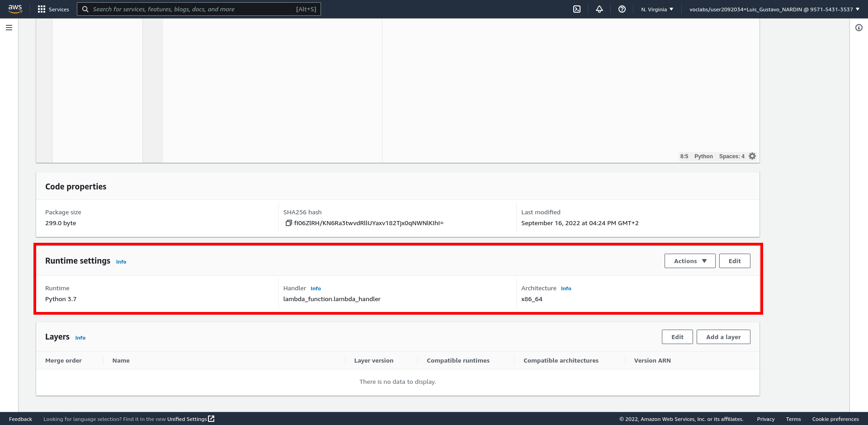The width and height of the screenshot is (868, 425).
Task: Open Info link next to Architecture
Action: coord(566,288)
